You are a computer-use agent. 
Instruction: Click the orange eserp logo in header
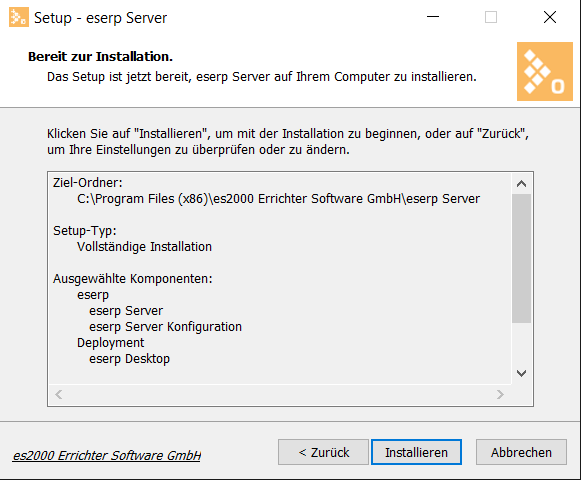pyautogui.click(x=545, y=71)
